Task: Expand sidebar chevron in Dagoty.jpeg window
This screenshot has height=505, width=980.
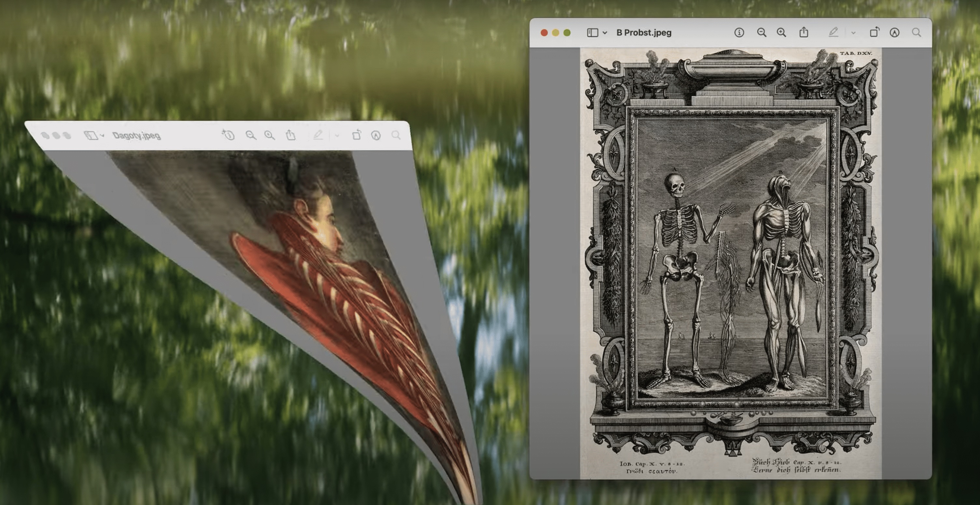Action: point(102,136)
